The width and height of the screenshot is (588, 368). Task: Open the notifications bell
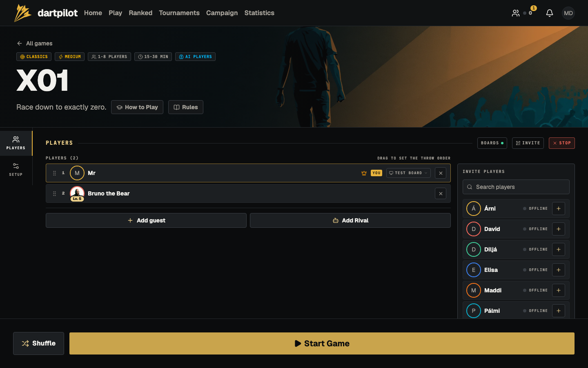[x=550, y=13]
